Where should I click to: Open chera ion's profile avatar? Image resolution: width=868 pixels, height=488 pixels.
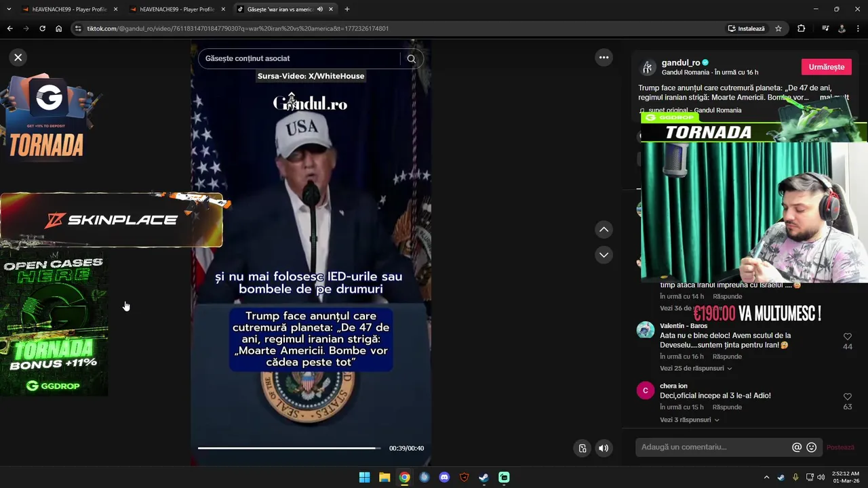pyautogui.click(x=645, y=390)
